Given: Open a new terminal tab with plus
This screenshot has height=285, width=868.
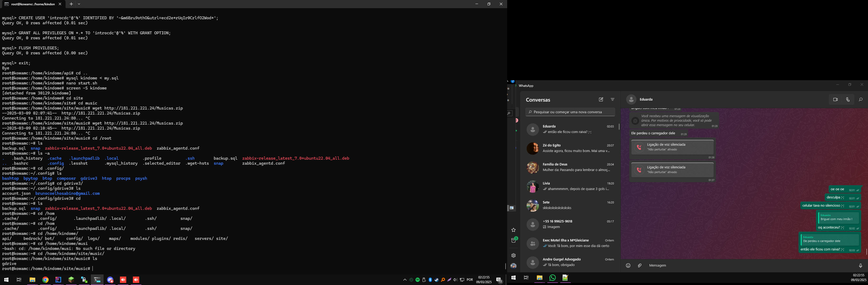Looking at the screenshot, I should tap(71, 4).
